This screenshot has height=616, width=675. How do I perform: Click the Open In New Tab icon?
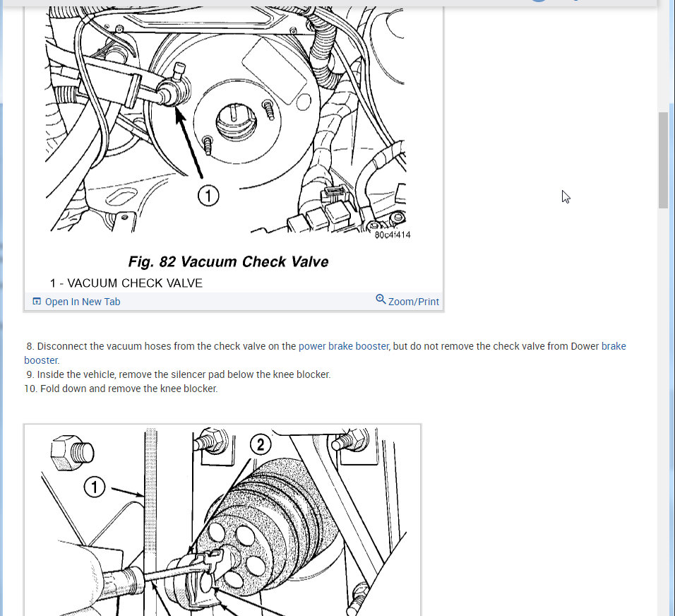click(37, 301)
